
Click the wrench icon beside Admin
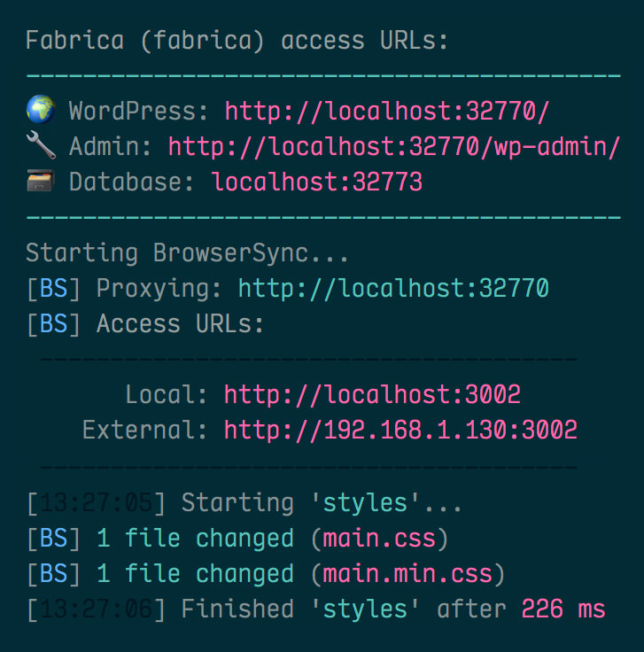pyautogui.click(x=40, y=147)
